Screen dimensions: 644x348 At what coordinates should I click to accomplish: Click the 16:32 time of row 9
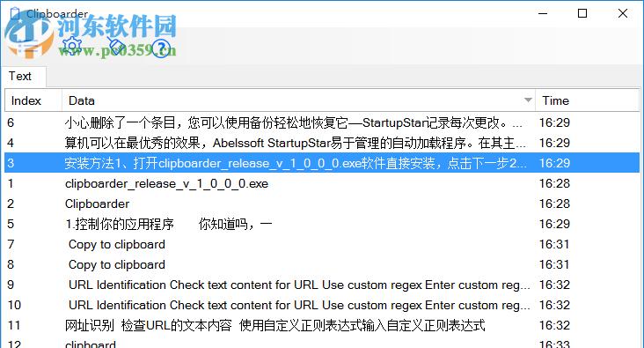pyautogui.click(x=554, y=285)
